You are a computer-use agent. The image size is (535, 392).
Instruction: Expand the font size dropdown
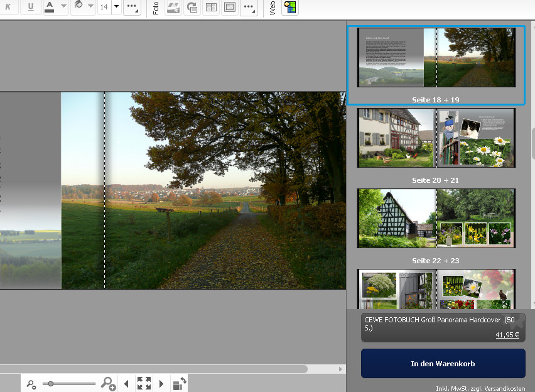(116, 7)
